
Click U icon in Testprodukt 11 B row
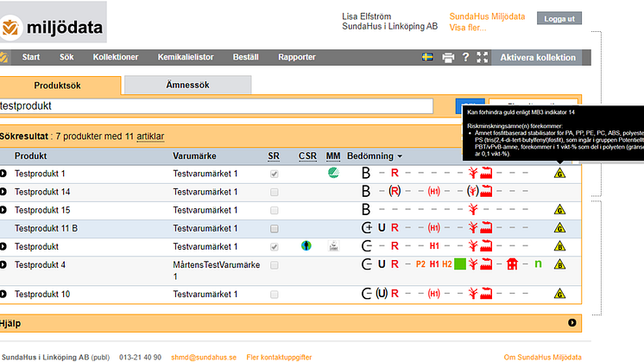pyautogui.click(x=382, y=227)
